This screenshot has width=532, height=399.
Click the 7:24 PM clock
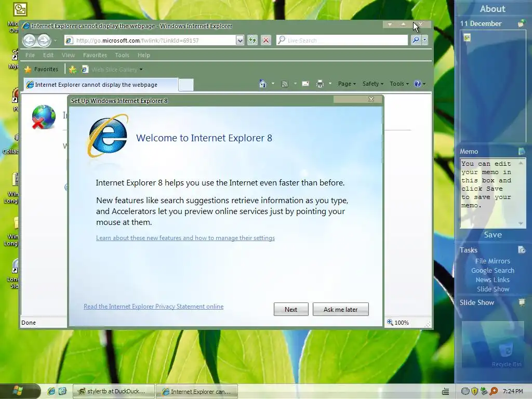coord(513,391)
